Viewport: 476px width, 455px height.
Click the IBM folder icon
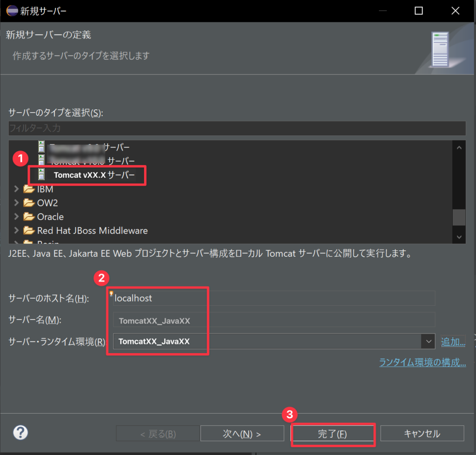[x=29, y=189]
